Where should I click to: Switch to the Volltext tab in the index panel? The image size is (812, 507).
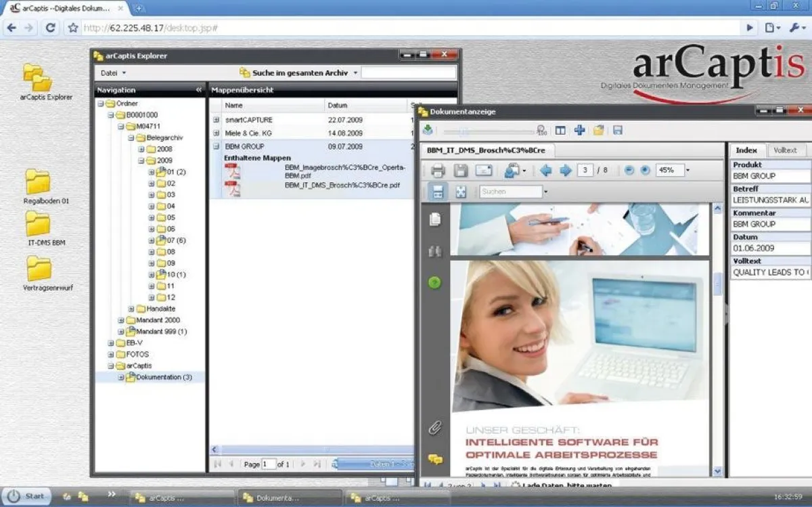[x=786, y=150]
